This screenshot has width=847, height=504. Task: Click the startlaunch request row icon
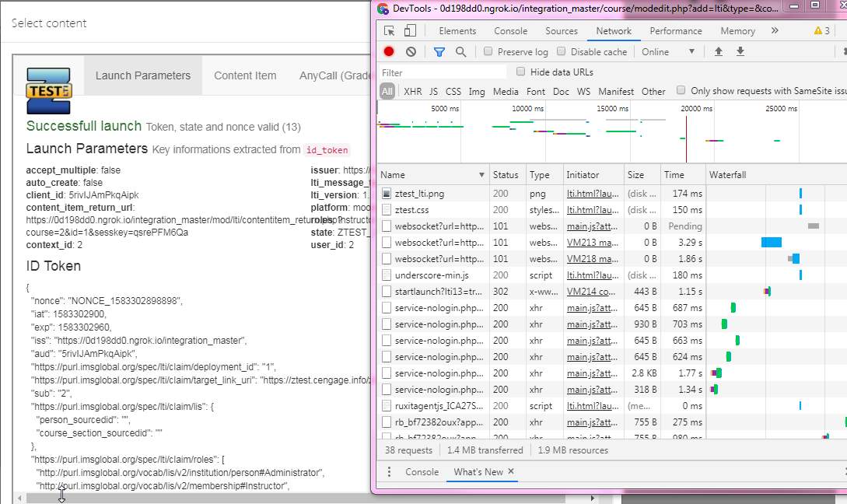click(x=387, y=291)
